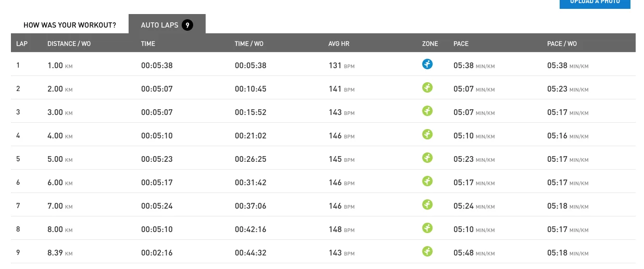This screenshot has width=644, height=269.
Task: Click the auto laps count badge 9
Action: point(187,25)
